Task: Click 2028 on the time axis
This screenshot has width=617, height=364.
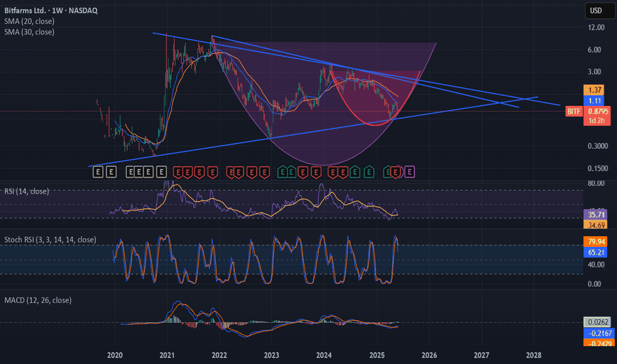Action: point(534,355)
